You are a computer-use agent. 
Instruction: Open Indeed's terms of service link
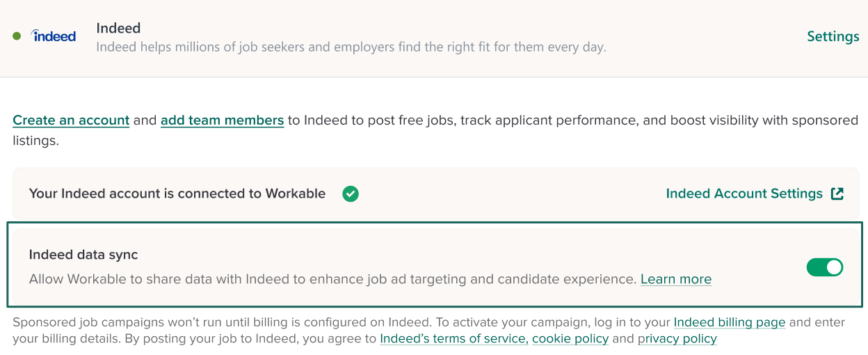click(453, 339)
